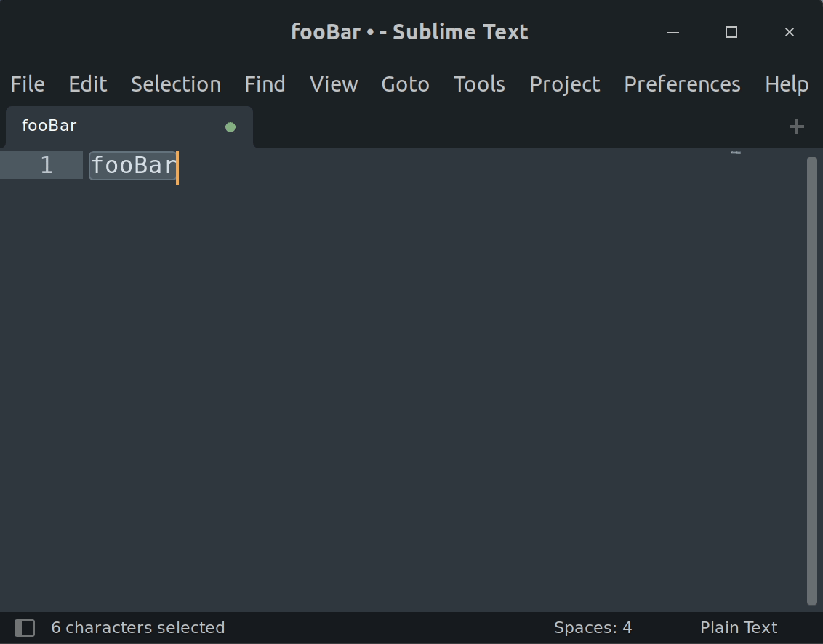Screen dimensions: 823x644
Task: Open the Selection menu
Action: [176, 84]
